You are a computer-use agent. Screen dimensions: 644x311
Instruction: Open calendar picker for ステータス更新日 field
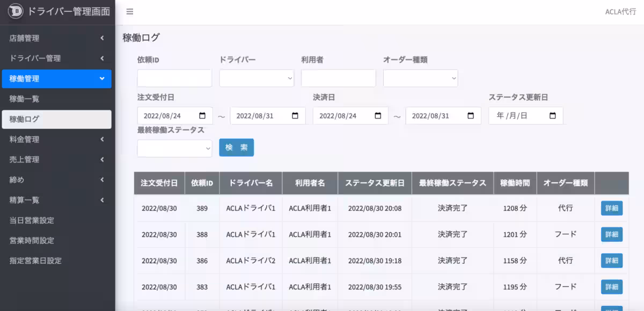click(x=553, y=116)
